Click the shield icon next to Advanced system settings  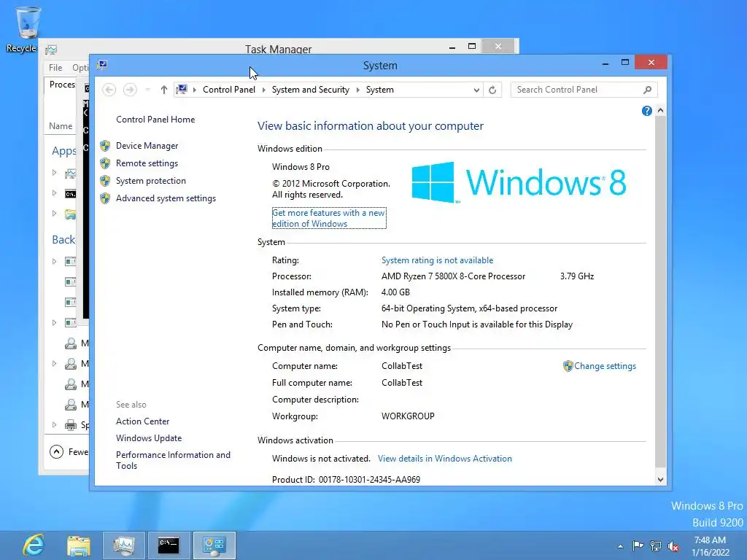[105, 198]
